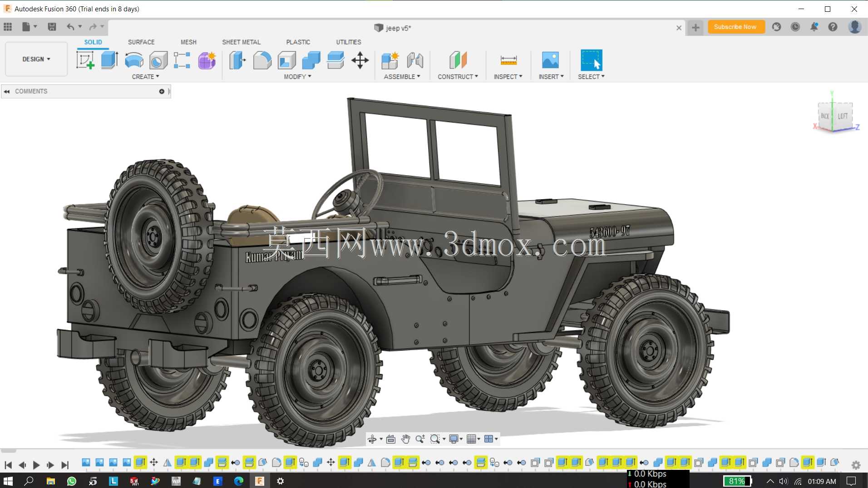Choose the Fillet tool
Image resolution: width=868 pixels, height=488 pixels.
click(262, 60)
